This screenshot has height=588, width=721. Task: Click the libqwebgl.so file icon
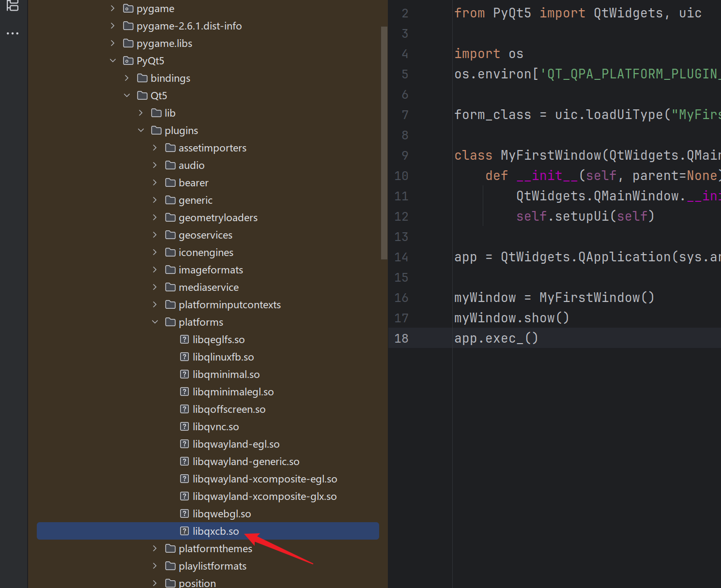coord(184,513)
